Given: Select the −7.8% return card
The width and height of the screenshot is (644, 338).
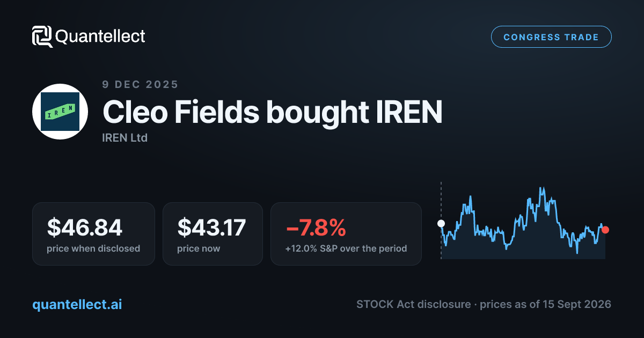Looking at the screenshot, I should click(x=346, y=233).
